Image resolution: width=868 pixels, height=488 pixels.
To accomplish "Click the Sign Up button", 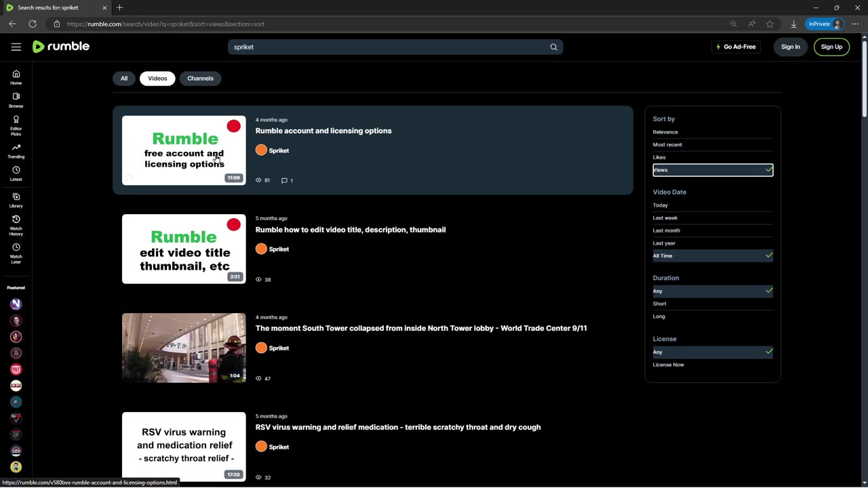I will pyautogui.click(x=831, y=47).
